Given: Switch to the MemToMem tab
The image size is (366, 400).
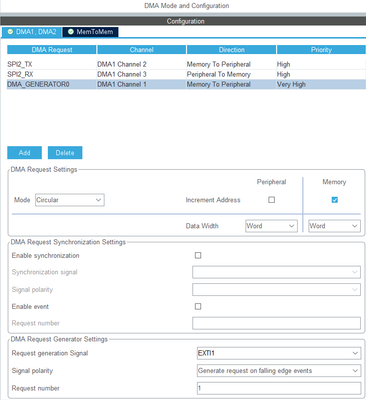Looking at the screenshot, I should click(x=90, y=32).
